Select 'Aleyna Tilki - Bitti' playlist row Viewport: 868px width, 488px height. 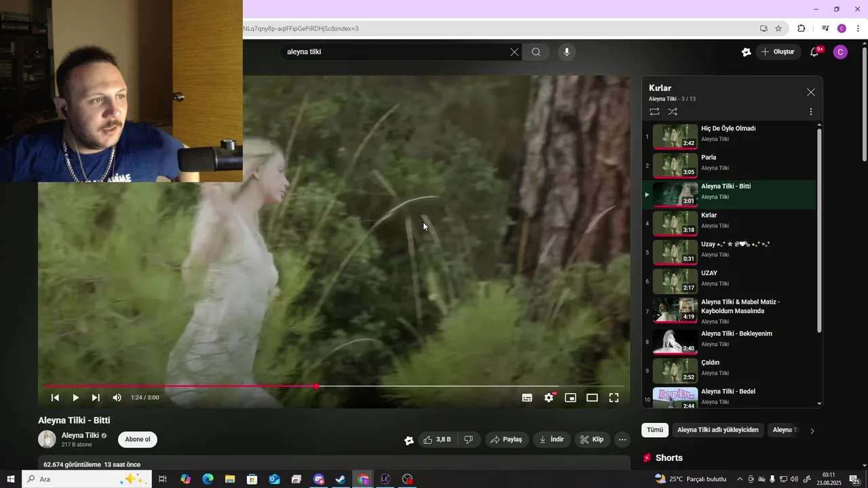pos(729,195)
